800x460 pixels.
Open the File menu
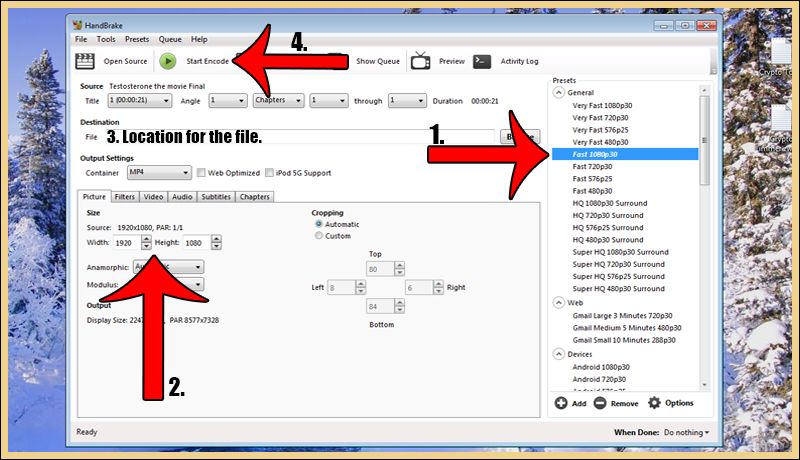click(81, 39)
